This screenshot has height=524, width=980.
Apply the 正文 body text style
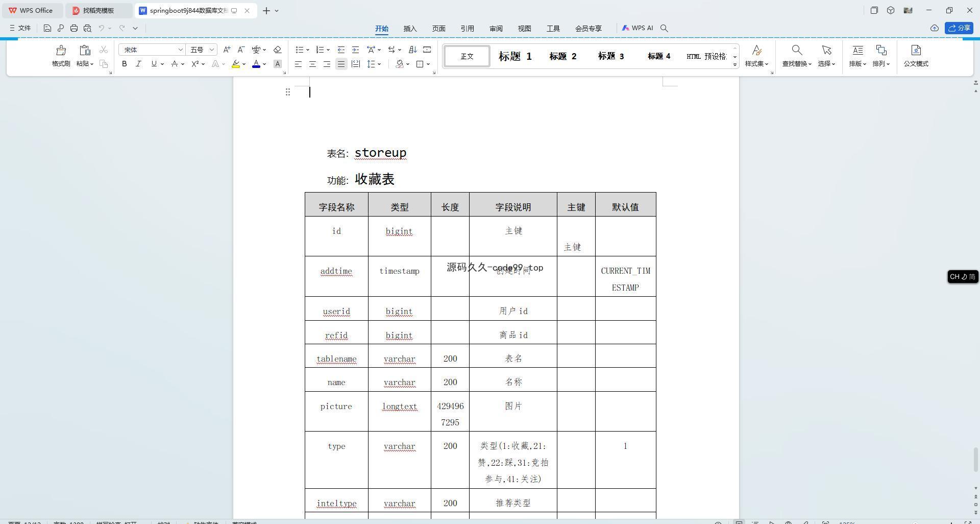point(467,56)
